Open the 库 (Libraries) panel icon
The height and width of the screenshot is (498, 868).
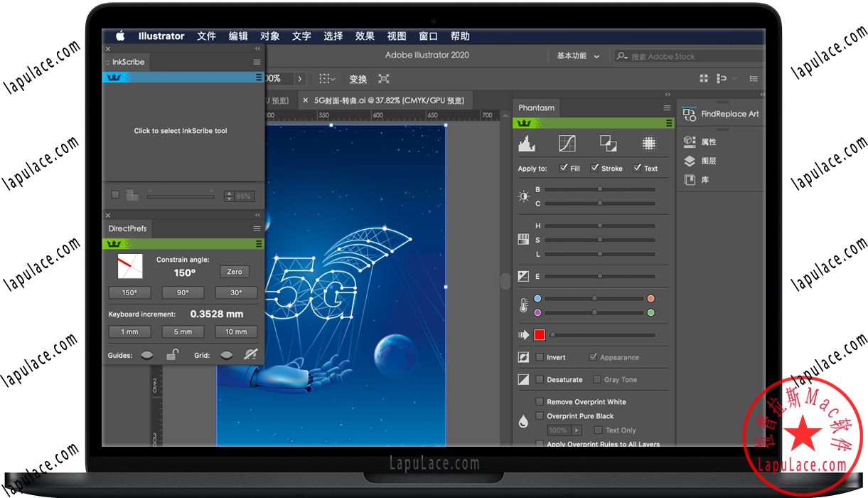[x=689, y=179]
